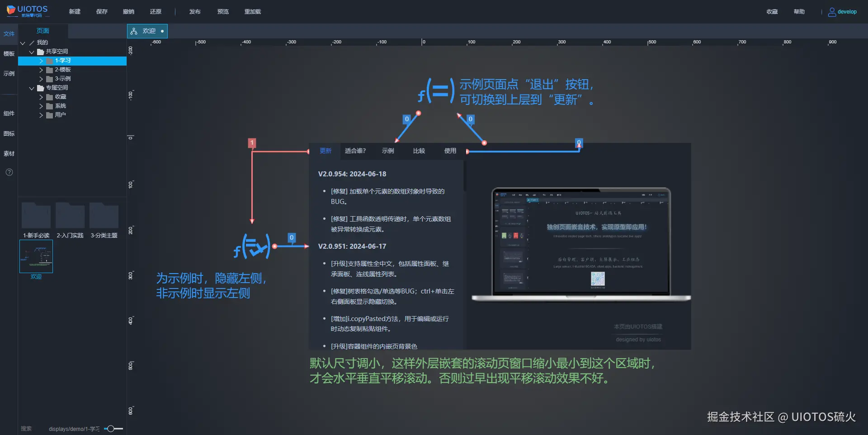This screenshot has height=435, width=868.
Task: Click the develop username link
Action: (x=847, y=12)
